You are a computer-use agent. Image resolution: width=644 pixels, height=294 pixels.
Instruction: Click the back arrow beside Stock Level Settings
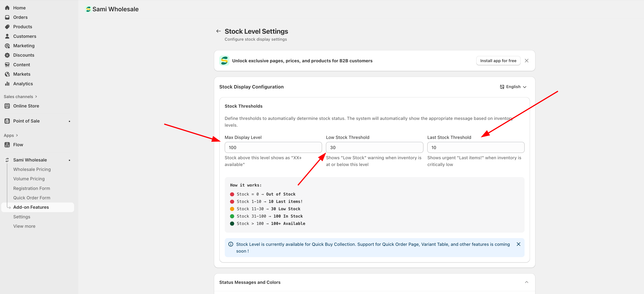pos(218,31)
